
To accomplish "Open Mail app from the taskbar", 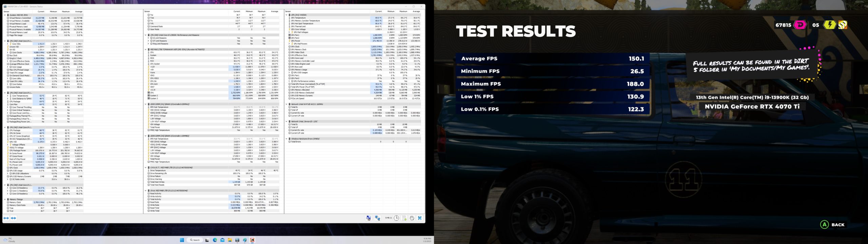I will pos(222,240).
